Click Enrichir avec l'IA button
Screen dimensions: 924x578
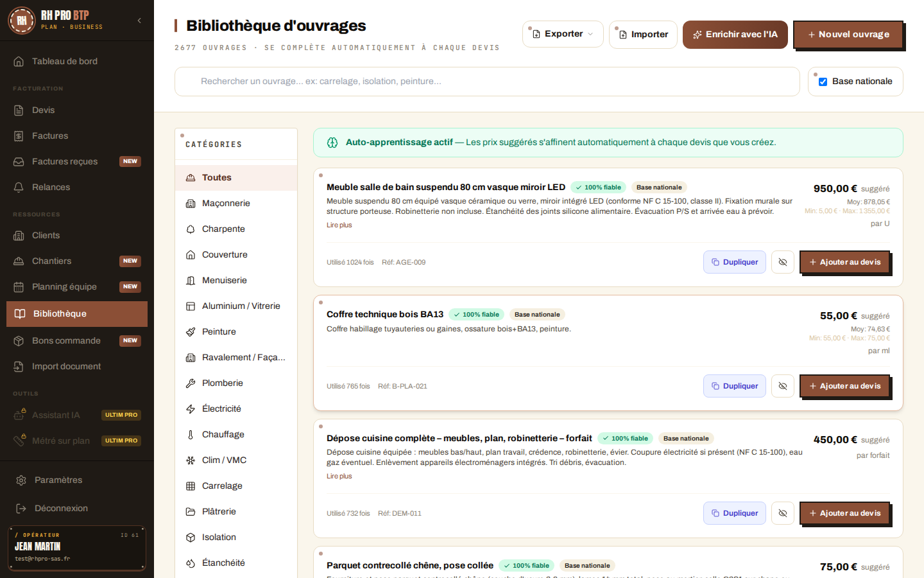pos(735,34)
